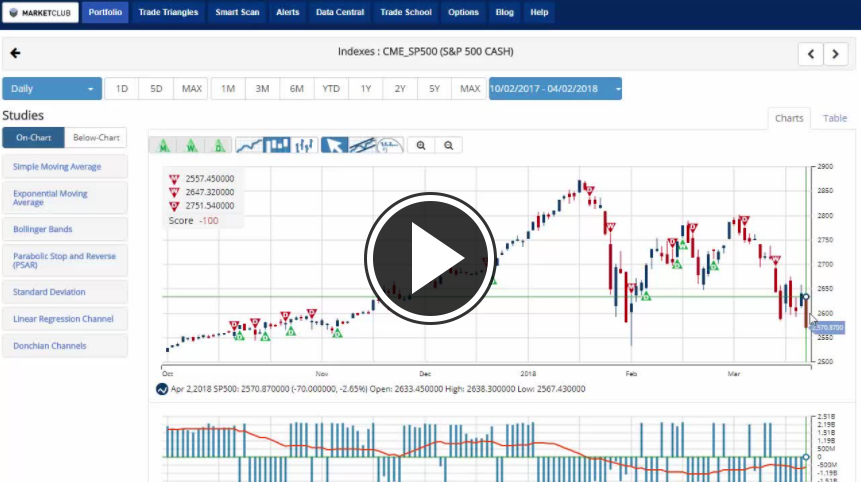
Task: Choose the trend line drawing tool
Action: tap(362, 145)
